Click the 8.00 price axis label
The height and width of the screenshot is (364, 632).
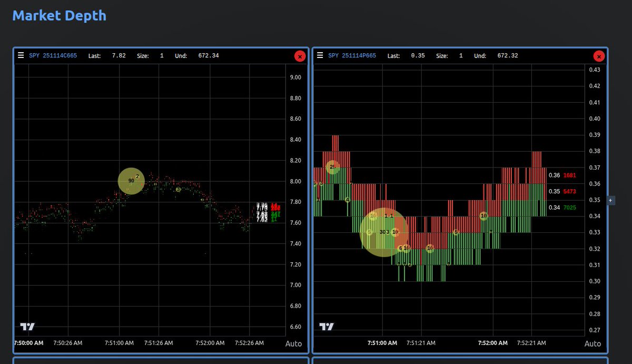point(295,182)
